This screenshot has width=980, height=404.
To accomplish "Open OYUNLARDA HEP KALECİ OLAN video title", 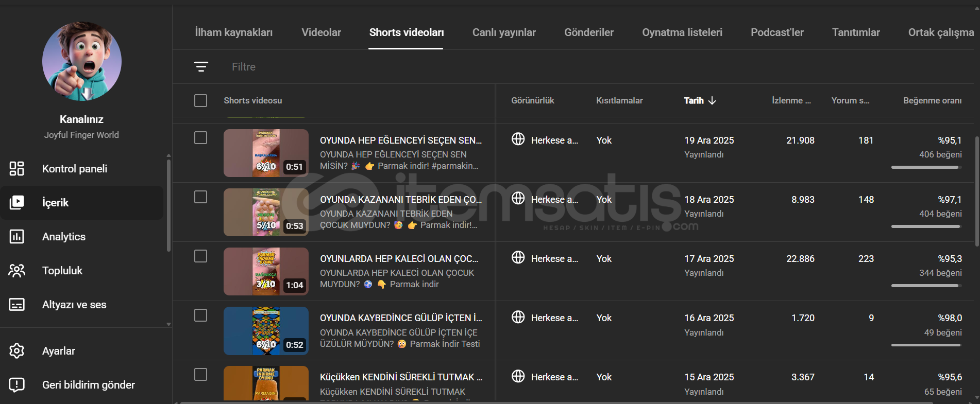I will click(399, 258).
